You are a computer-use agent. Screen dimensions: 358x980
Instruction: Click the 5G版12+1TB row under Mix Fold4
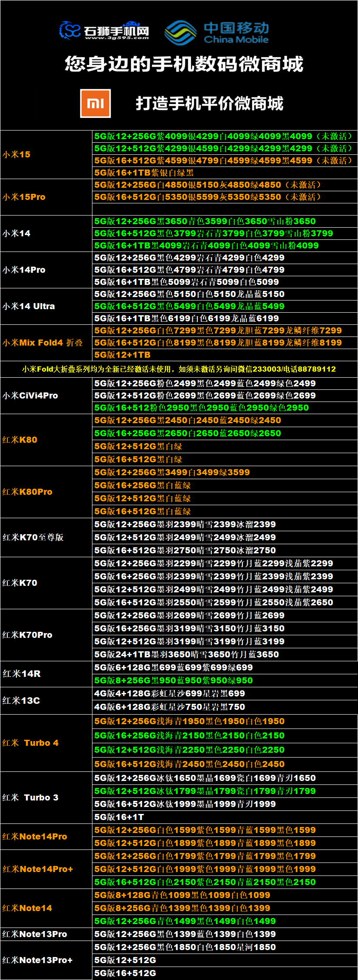[225, 355]
